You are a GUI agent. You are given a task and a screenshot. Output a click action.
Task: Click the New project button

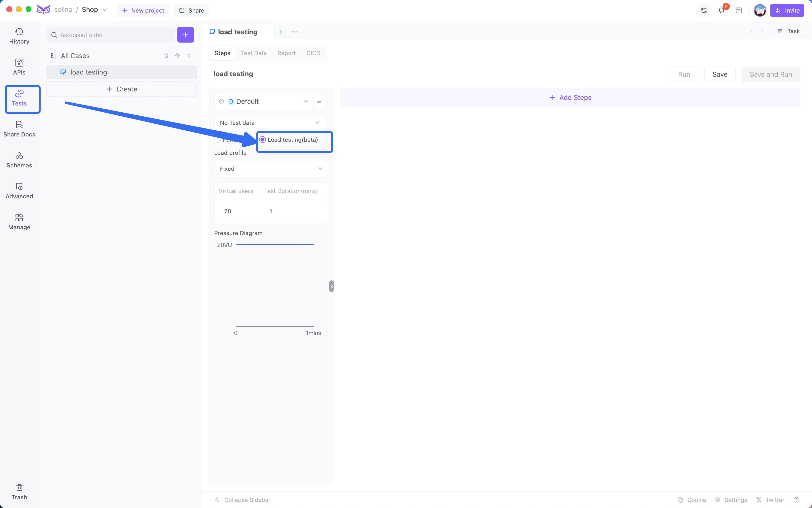tap(143, 10)
